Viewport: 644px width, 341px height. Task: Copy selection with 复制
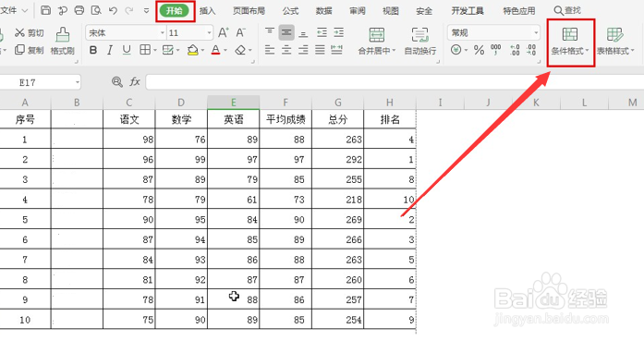tap(29, 50)
